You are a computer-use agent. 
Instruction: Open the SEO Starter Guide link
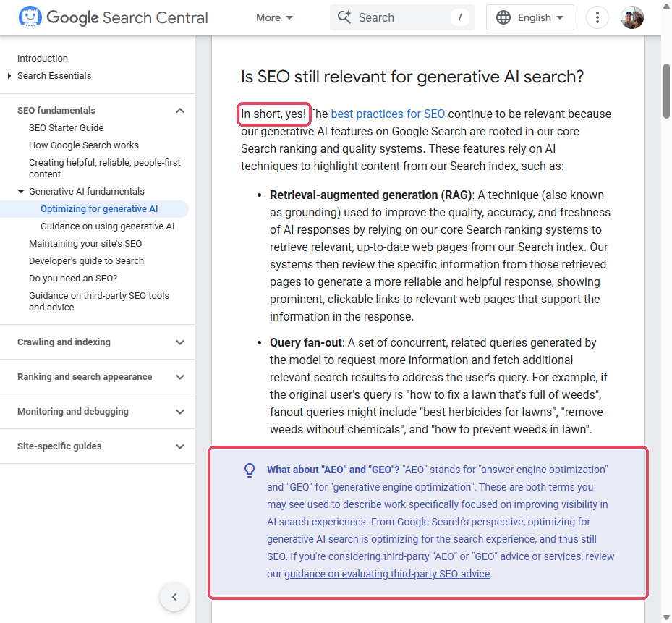[x=66, y=128]
